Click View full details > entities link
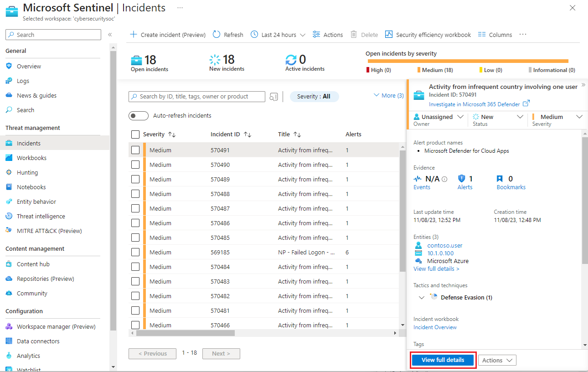 pyautogui.click(x=436, y=269)
